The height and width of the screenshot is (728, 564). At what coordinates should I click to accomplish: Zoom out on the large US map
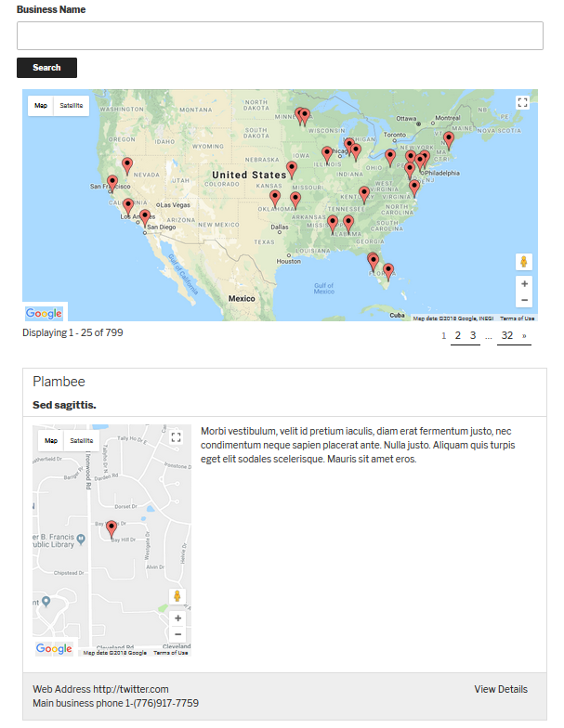pos(524,301)
